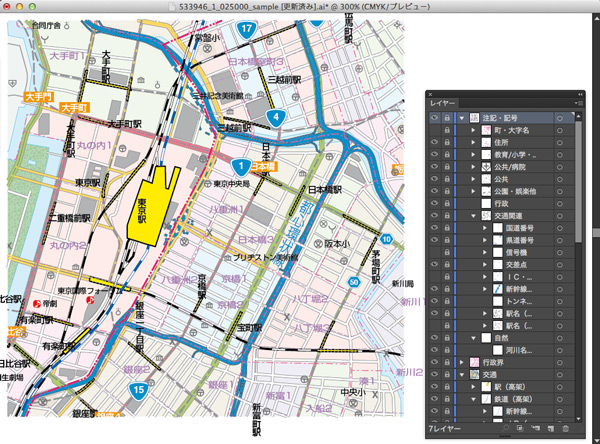Click Make Clipping Mask icon in Layers panel
Viewport: 600px width, 444px height.
point(521,428)
